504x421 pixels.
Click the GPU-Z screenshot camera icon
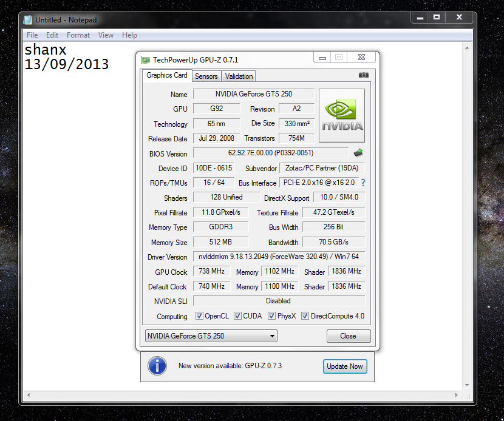364,75
